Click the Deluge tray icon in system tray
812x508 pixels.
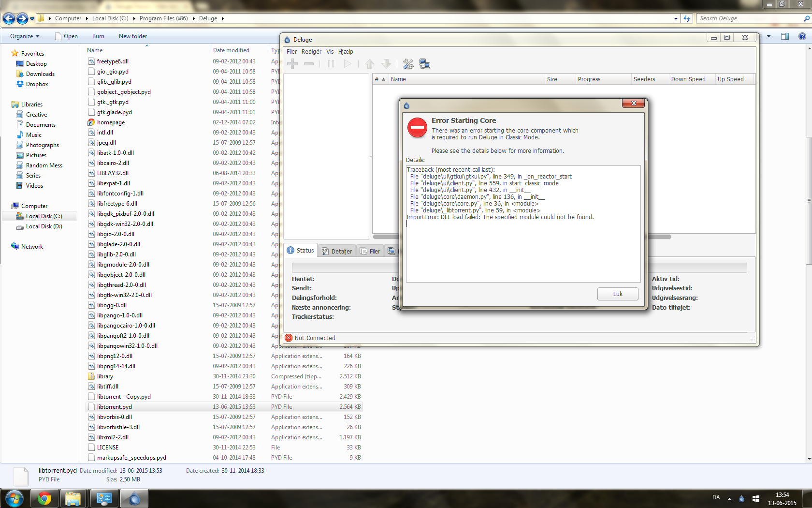point(742,498)
